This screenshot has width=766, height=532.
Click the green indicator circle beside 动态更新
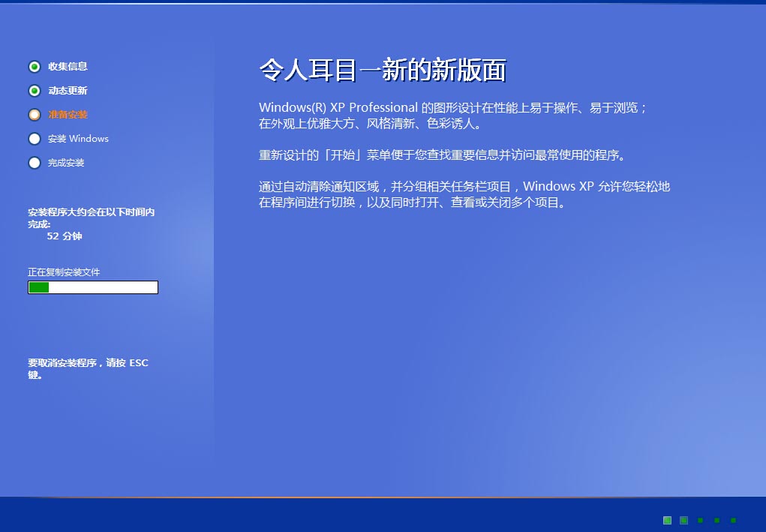point(35,90)
